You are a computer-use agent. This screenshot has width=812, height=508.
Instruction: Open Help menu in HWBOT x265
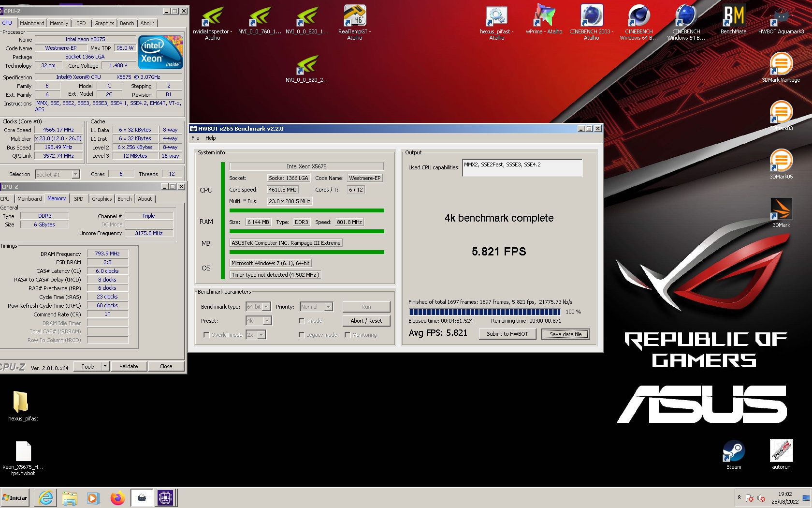(211, 138)
